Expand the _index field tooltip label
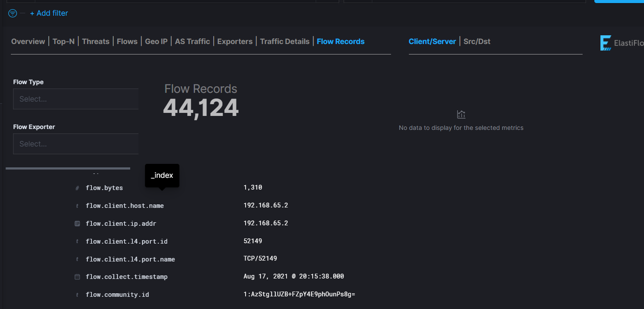644x309 pixels. click(162, 175)
